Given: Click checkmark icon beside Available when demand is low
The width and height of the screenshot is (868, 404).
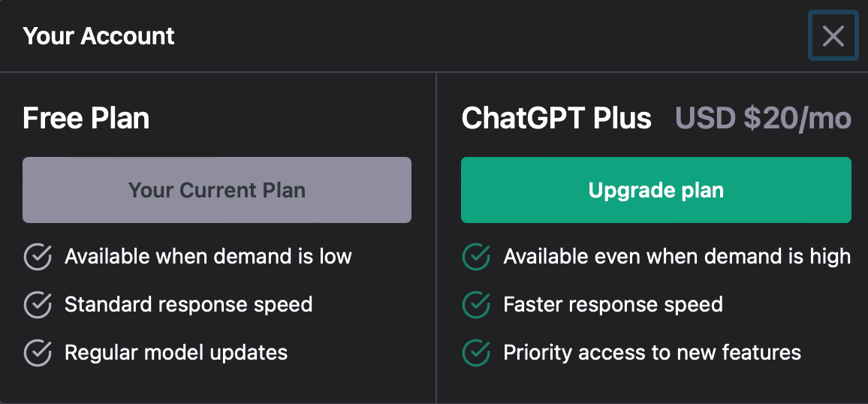Looking at the screenshot, I should coord(38,257).
